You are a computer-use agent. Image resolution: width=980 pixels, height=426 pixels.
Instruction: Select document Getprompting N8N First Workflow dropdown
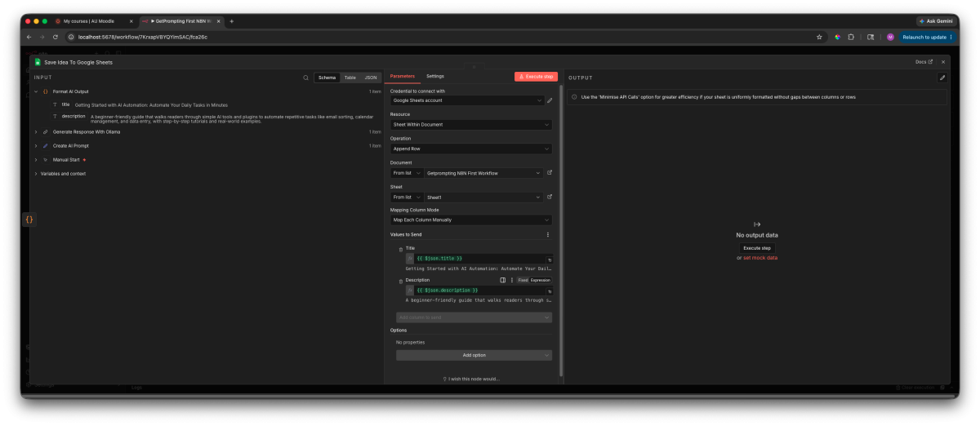point(483,173)
